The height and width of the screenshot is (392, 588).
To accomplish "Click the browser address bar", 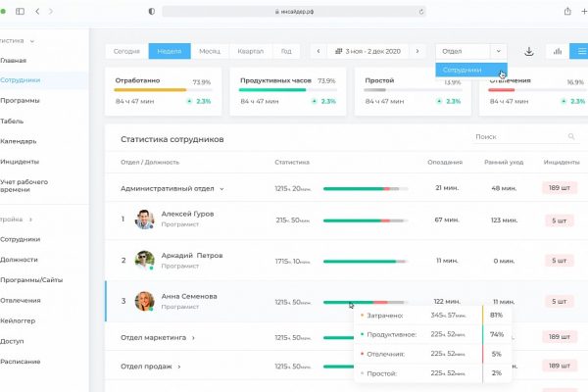I will (294, 12).
